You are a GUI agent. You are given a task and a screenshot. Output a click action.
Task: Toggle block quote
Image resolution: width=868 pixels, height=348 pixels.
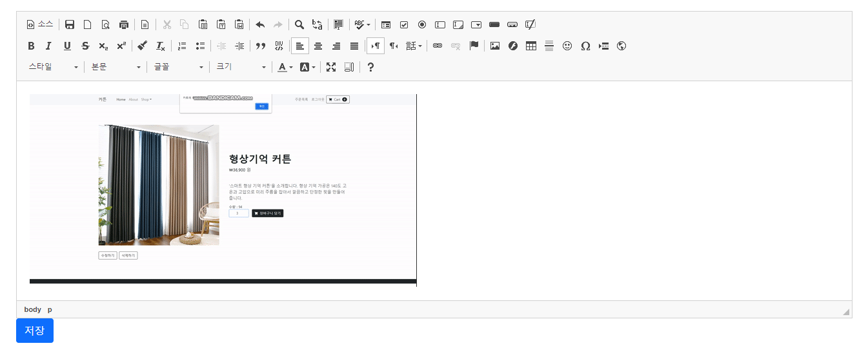pyautogui.click(x=261, y=46)
